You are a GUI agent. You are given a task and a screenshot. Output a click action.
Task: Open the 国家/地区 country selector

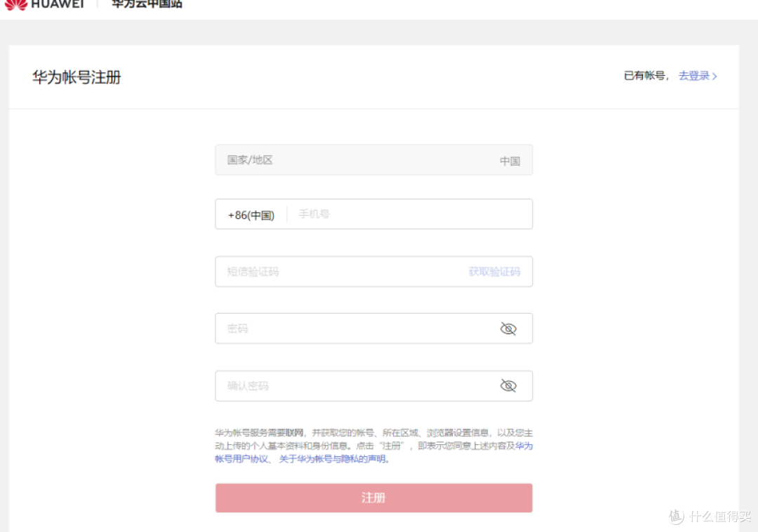click(373, 160)
